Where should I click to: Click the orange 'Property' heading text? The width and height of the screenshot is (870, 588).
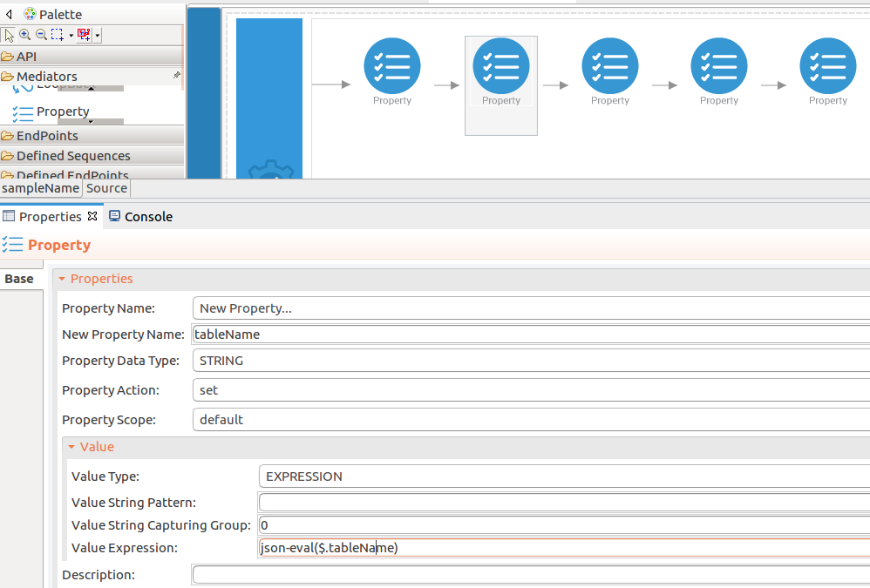(59, 245)
